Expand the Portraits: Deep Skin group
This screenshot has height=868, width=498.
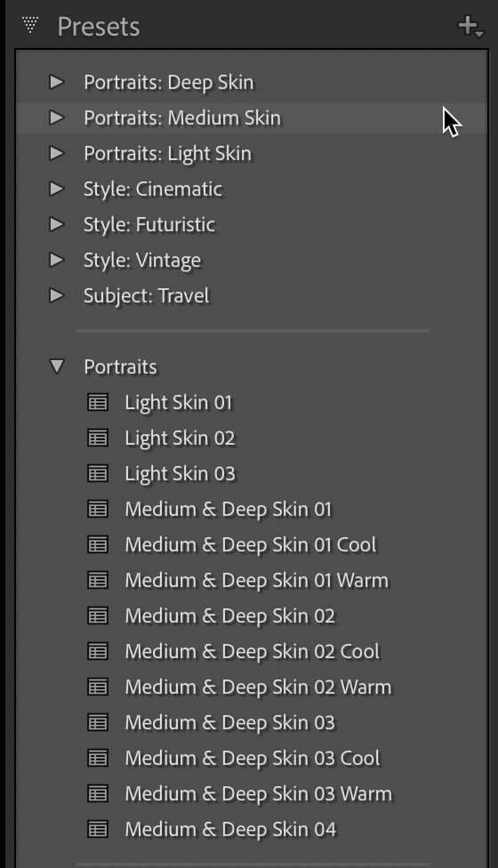coord(56,82)
